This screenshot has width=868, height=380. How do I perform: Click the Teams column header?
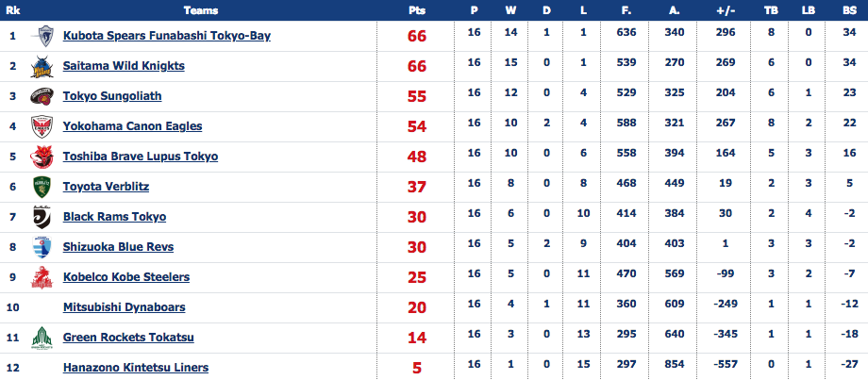click(201, 10)
